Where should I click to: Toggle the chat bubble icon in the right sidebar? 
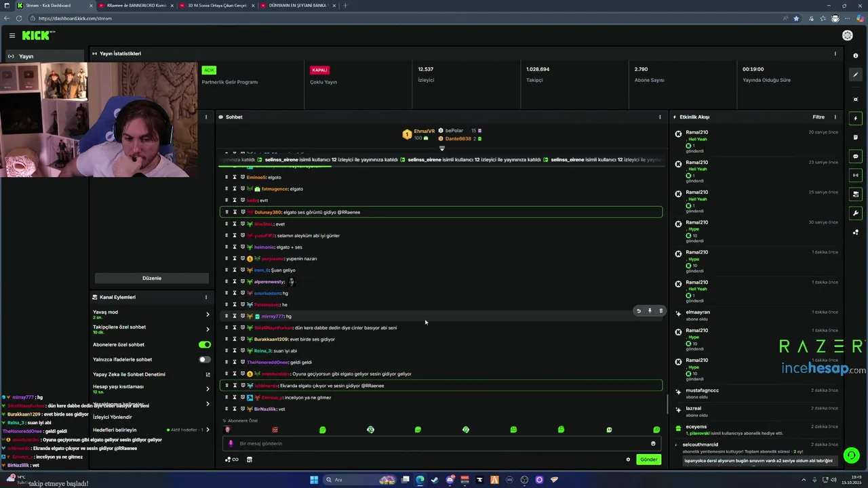[856, 157]
